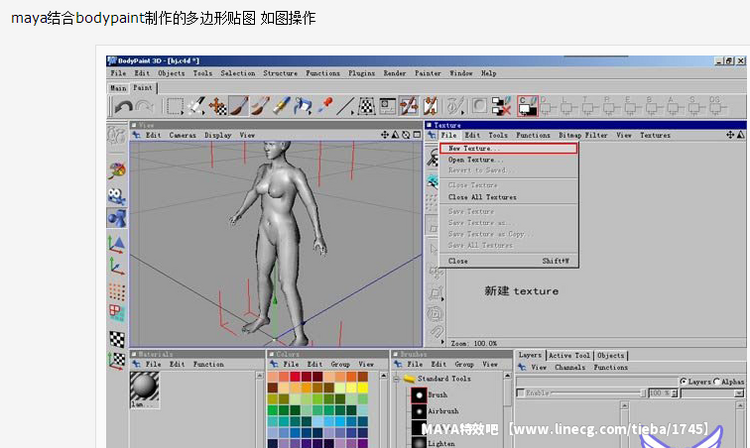The width and height of the screenshot is (750, 448).
Task: Expand the line tool flyout arrow
Action: coord(353,113)
